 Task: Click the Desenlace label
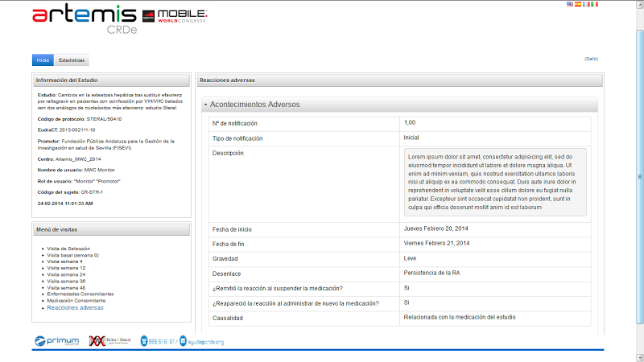click(x=226, y=274)
